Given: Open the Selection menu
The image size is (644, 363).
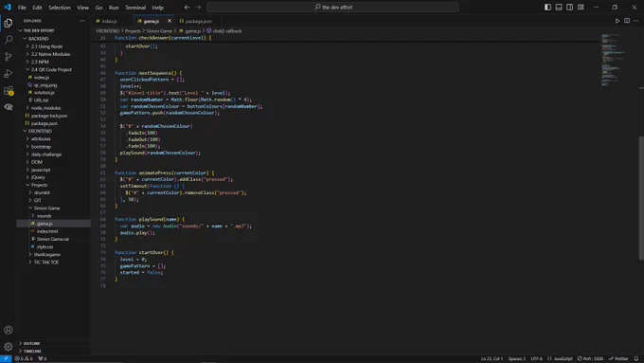Looking at the screenshot, I should 60,8.
